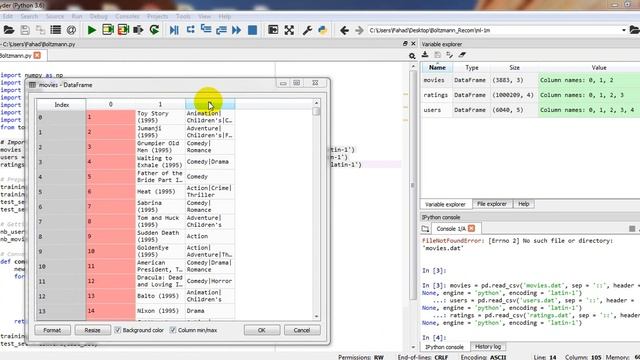Select the users variable row
The width and height of the screenshot is (640, 360).
[530, 110]
